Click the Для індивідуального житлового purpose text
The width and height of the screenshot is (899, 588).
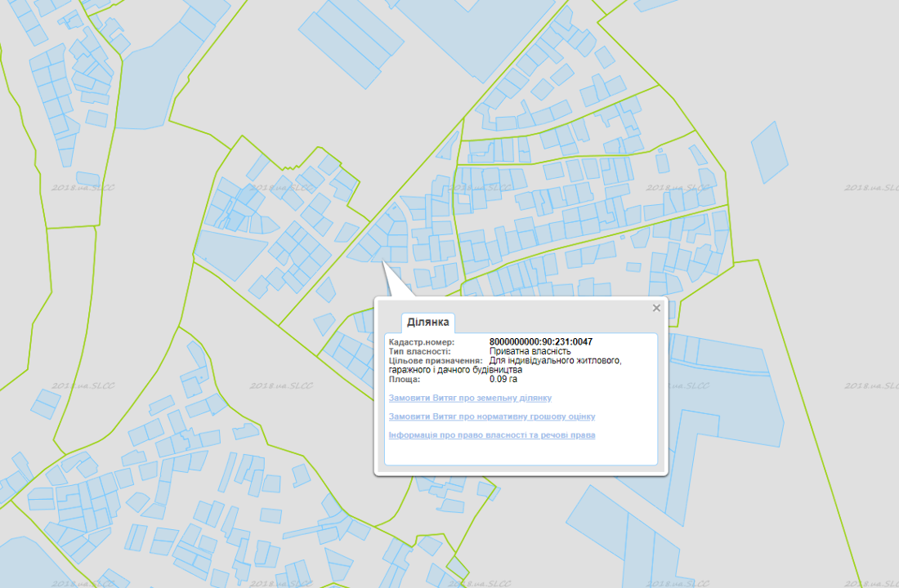(x=555, y=360)
